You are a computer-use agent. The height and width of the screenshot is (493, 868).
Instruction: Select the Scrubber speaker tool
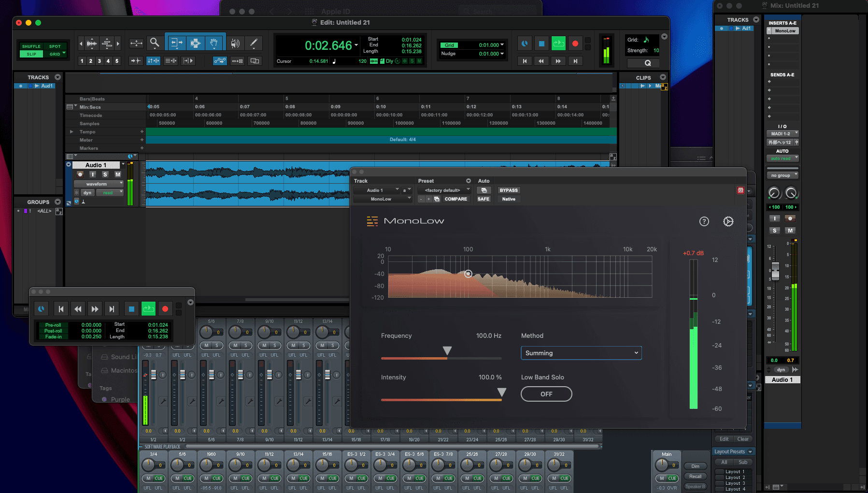click(x=235, y=43)
